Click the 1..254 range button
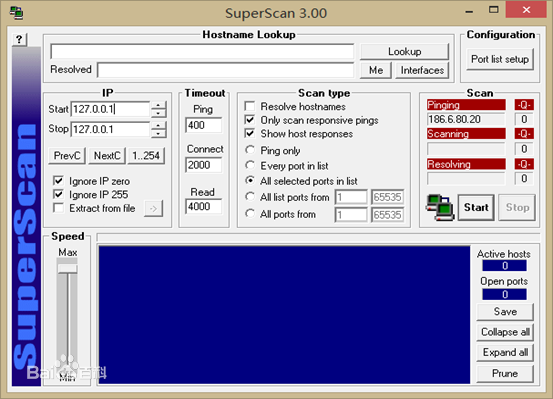The width and height of the screenshot is (553, 399). pyautogui.click(x=146, y=156)
